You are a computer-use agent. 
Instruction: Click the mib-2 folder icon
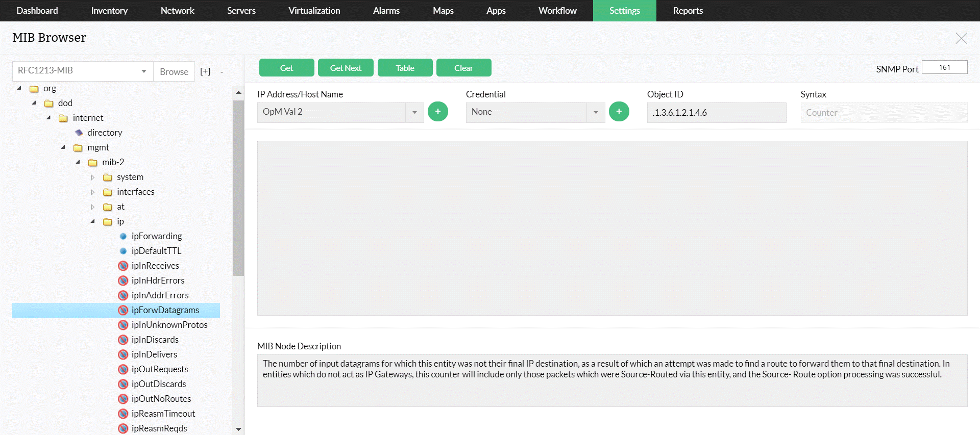[93, 163]
